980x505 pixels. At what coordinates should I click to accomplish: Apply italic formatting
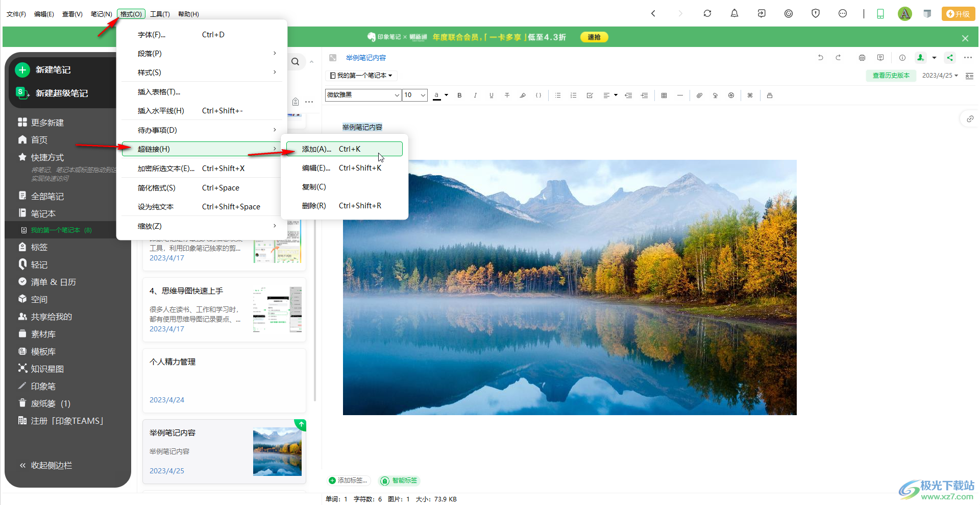click(x=475, y=95)
